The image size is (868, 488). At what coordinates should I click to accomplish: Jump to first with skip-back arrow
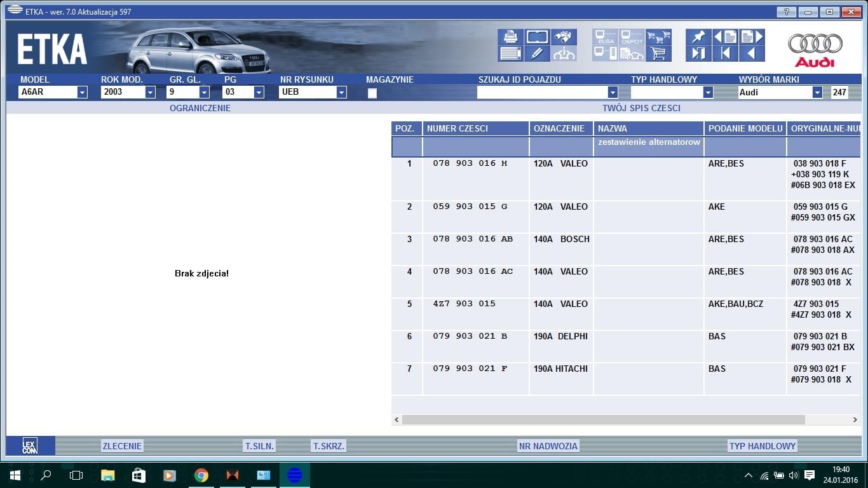click(725, 53)
